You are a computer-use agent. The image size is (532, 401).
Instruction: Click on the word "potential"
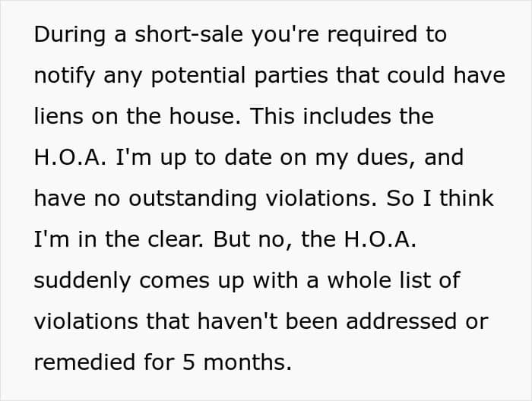tap(198, 76)
